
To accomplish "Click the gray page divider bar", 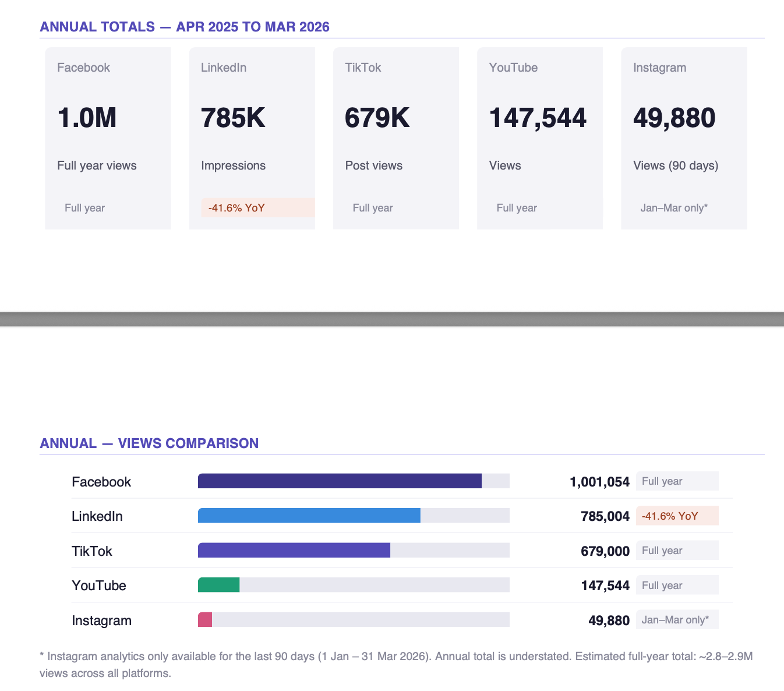I will click(x=392, y=319).
